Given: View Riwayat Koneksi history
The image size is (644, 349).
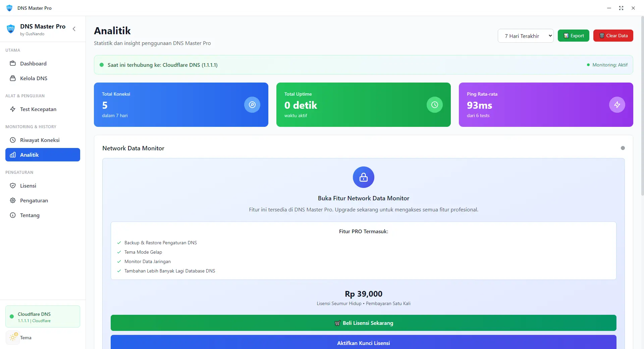Looking at the screenshot, I should pos(43,140).
